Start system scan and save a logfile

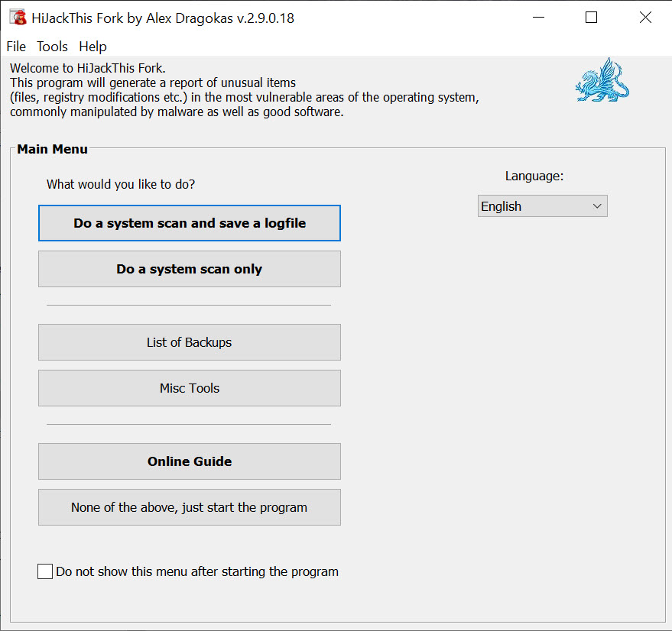tap(190, 223)
